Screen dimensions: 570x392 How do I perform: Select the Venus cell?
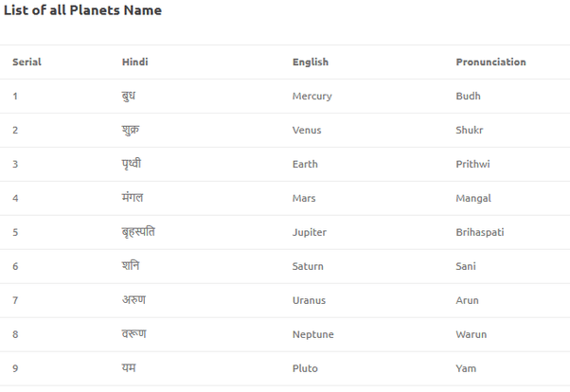308,131
